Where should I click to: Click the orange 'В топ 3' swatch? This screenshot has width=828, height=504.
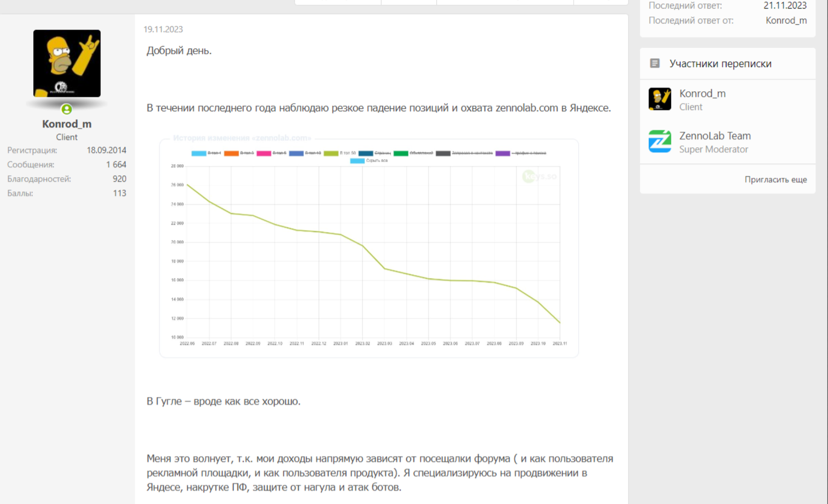click(x=231, y=153)
